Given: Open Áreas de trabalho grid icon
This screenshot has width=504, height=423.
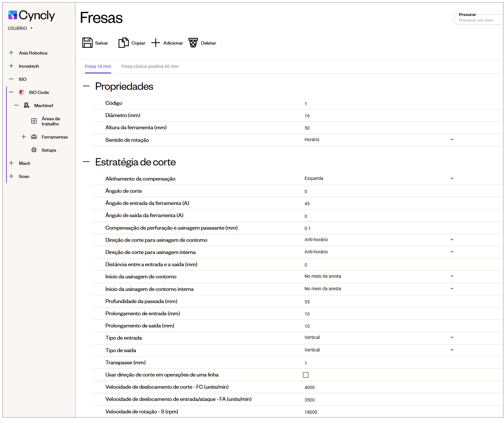Looking at the screenshot, I should click(34, 121).
